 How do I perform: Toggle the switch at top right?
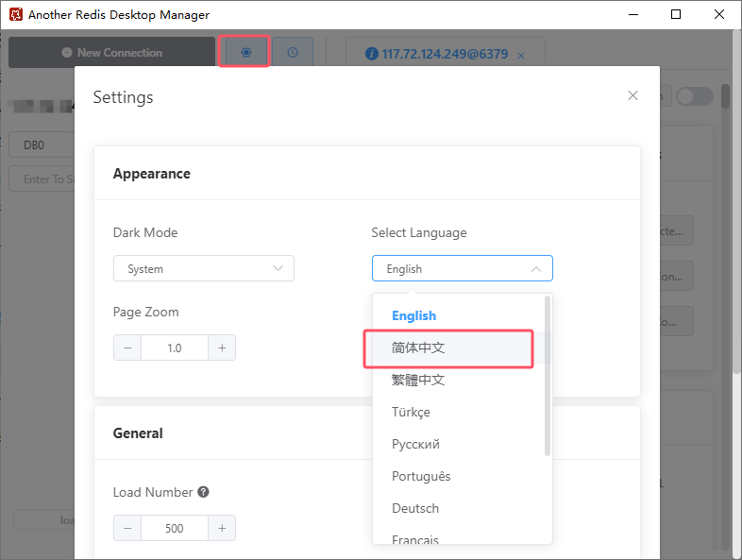tap(694, 96)
